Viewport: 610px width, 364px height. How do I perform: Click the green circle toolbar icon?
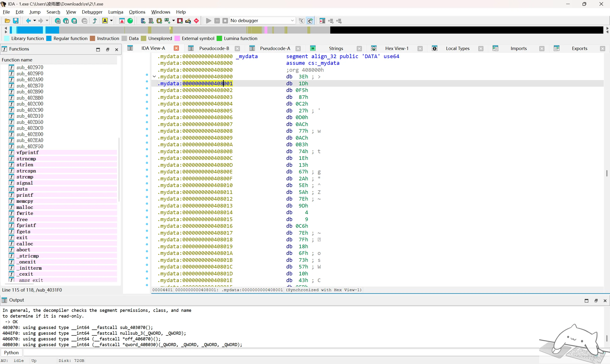pos(130,21)
